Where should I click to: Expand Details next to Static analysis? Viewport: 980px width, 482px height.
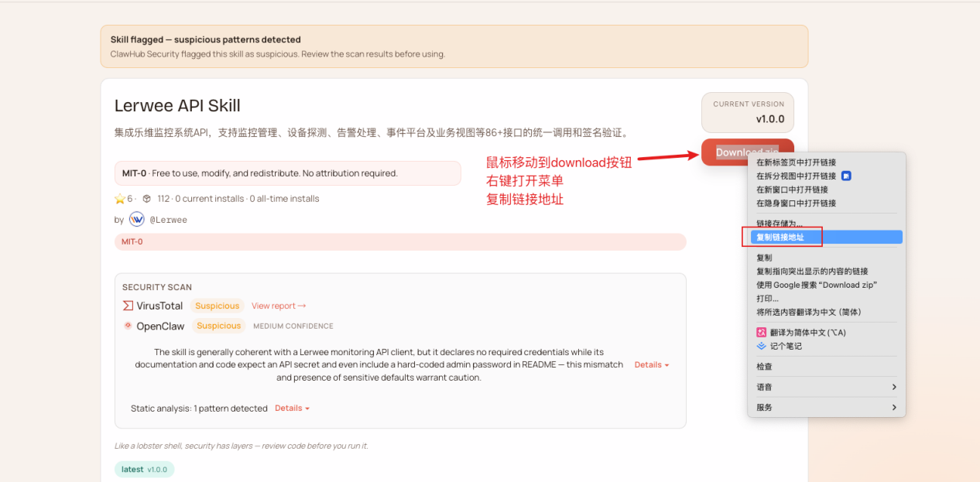pyautogui.click(x=292, y=408)
